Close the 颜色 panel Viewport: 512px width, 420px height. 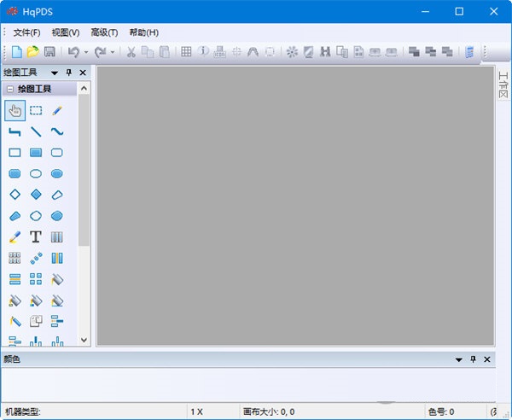click(x=487, y=359)
